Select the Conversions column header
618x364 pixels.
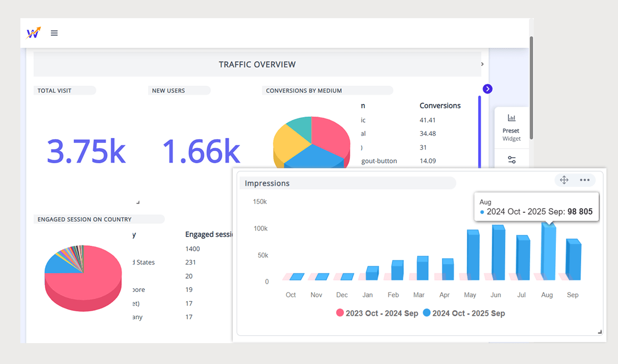point(440,106)
